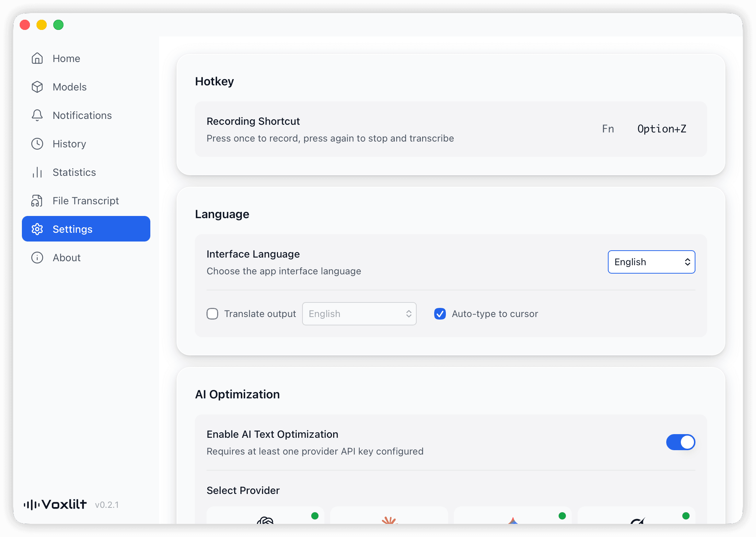Click the yellow minimize window button
Screen dimensions: 756x537
(x=42, y=25)
